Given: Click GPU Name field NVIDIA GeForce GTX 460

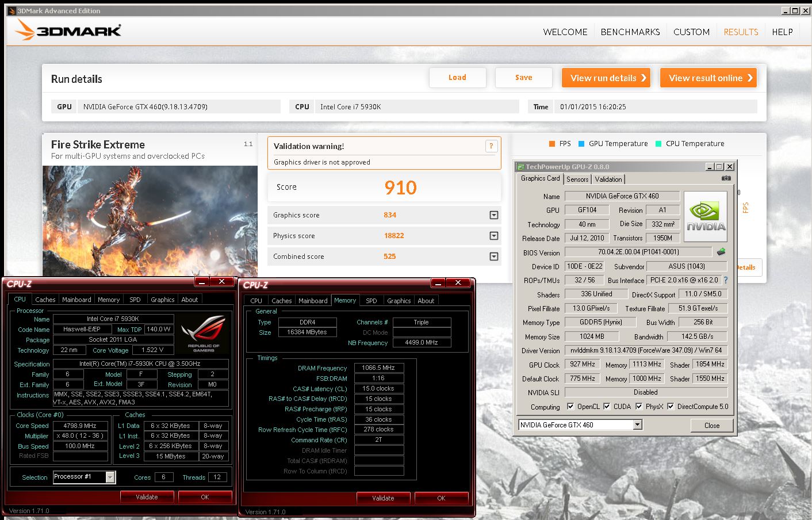Looking at the screenshot, I should 622,196.
